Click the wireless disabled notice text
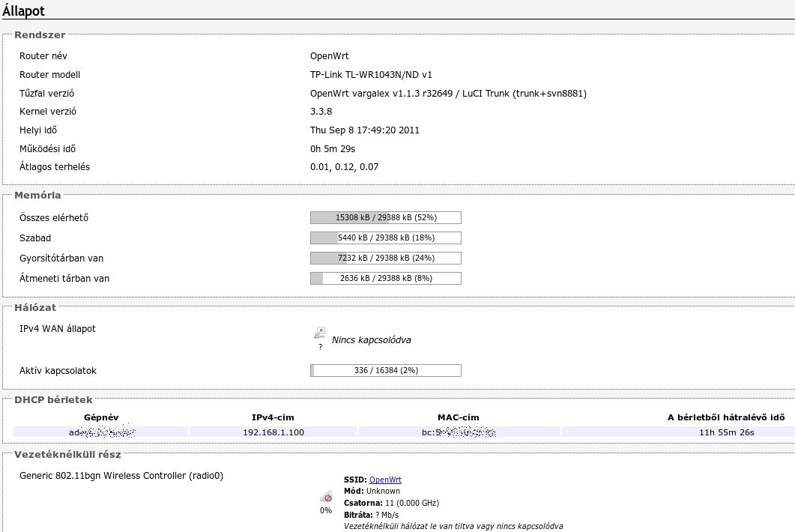Viewport: 795px width, 532px height. coord(453,527)
